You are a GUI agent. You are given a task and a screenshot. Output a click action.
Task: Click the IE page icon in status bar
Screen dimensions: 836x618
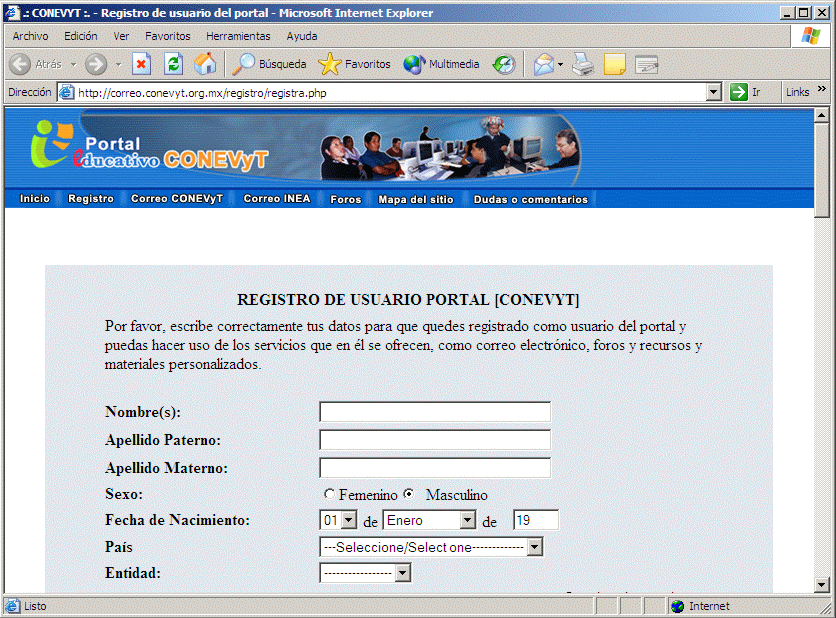[x=12, y=606]
